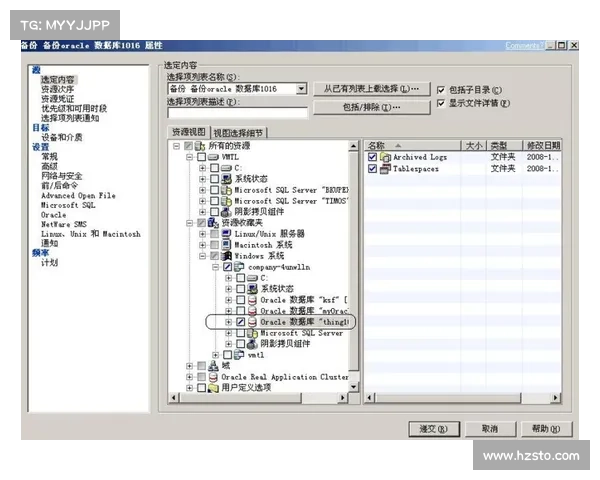Click the 系统状态 icon under VMTL
The width and height of the screenshot is (600, 480).
tap(226, 179)
